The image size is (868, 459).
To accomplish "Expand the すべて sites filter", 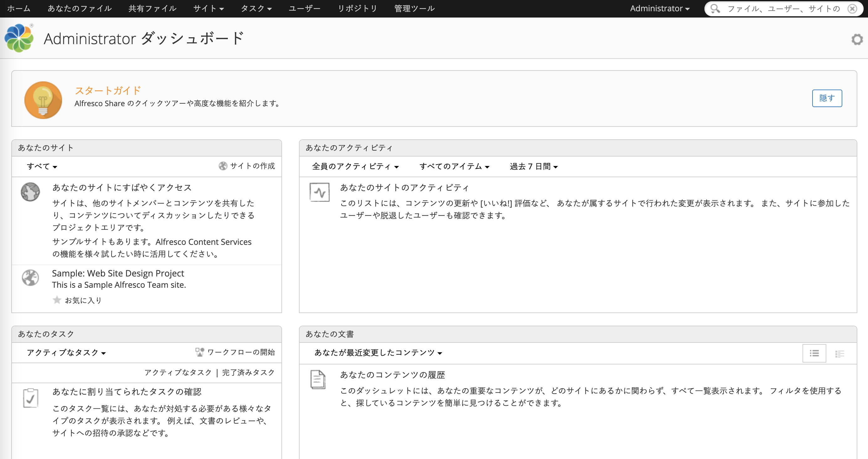I will [x=42, y=166].
